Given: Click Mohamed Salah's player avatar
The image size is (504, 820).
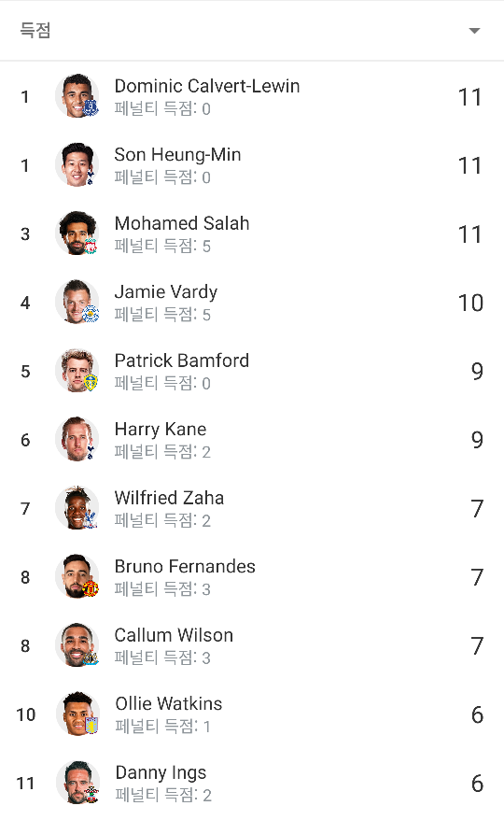Looking at the screenshot, I should coord(77,233).
